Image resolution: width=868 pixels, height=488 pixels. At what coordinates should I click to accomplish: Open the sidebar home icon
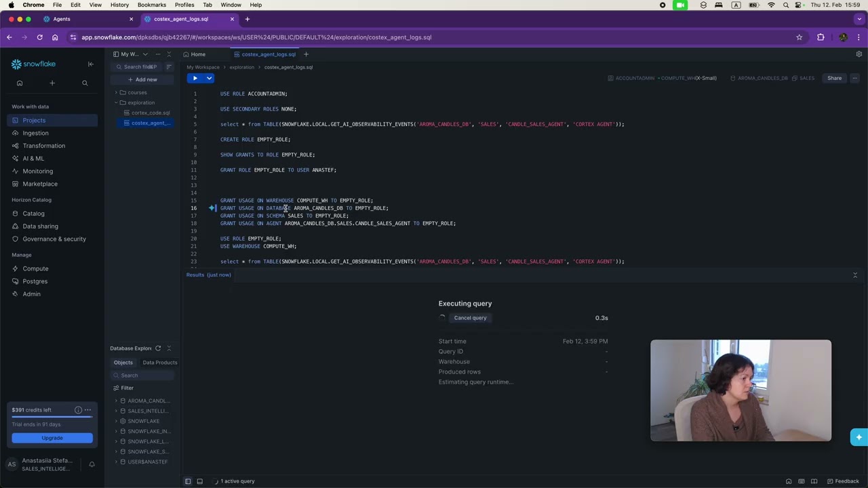point(20,83)
